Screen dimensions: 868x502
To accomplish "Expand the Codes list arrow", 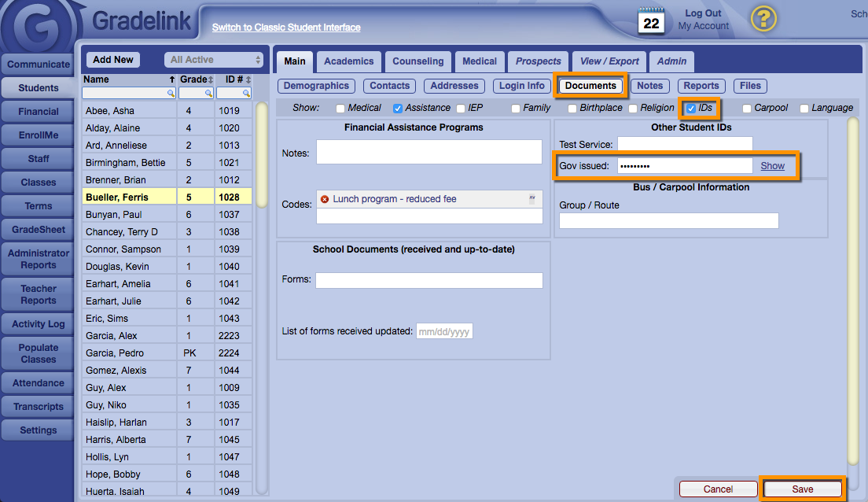I will 531,198.
